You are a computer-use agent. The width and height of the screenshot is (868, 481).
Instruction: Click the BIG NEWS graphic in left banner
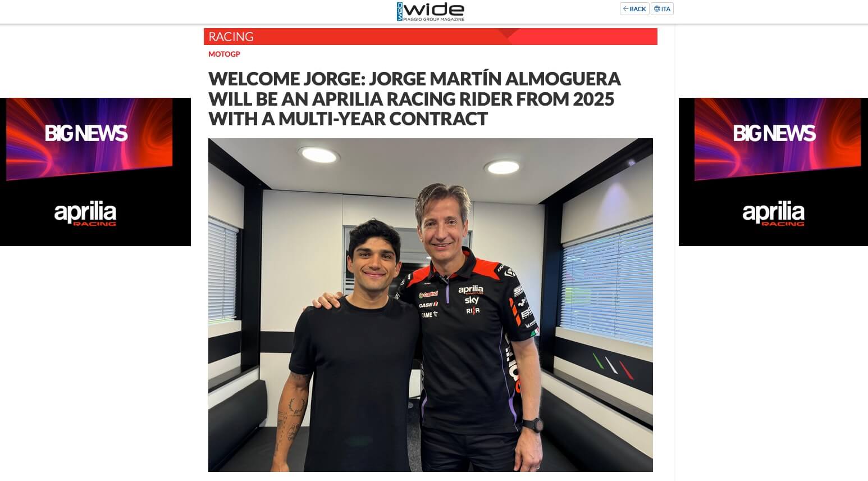[x=89, y=139]
